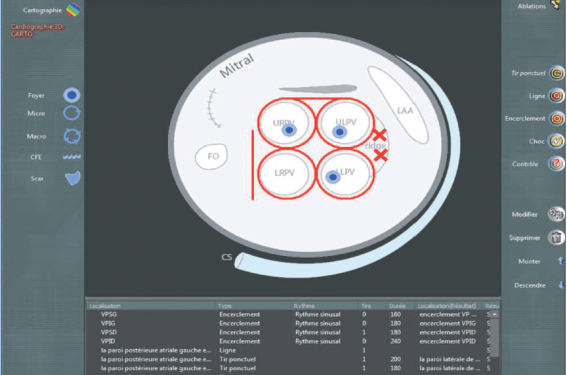The height and width of the screenshot is (375, 567).
Task: Pick the Macro reentry icon
Action: (x=72, y=136)
